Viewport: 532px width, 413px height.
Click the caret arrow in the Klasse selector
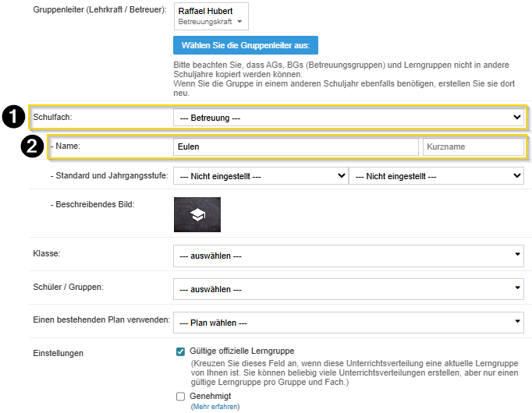pos(519,254)
